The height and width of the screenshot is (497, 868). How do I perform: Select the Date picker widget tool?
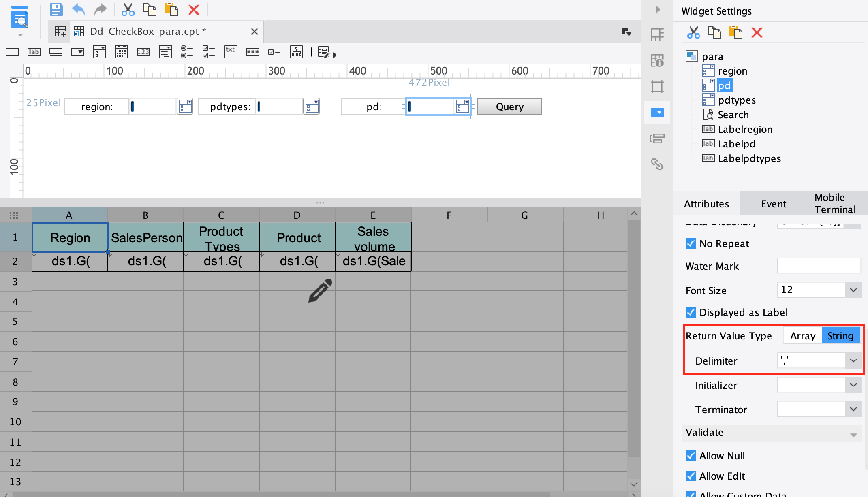pos(121,52)
